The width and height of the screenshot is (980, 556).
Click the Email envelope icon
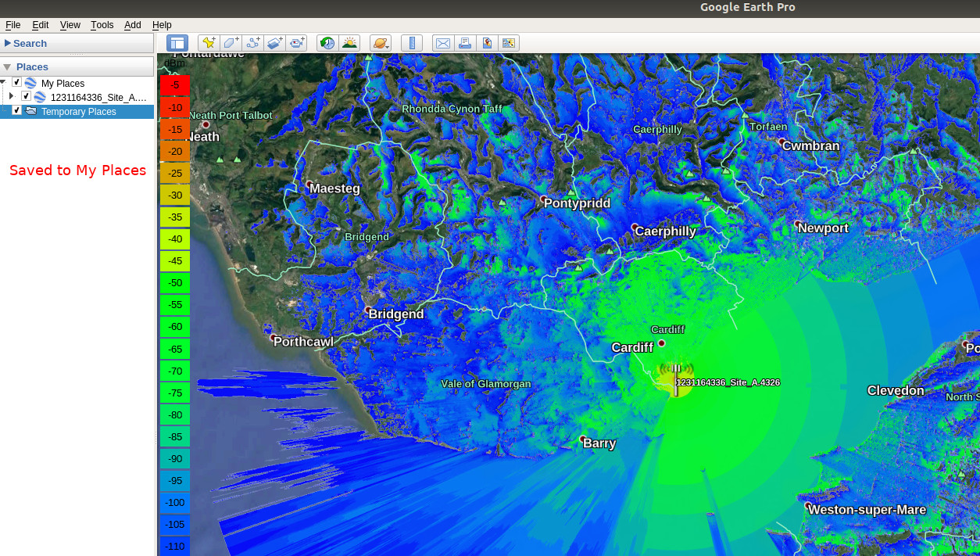pyautogui.click(x=443, y=43)
